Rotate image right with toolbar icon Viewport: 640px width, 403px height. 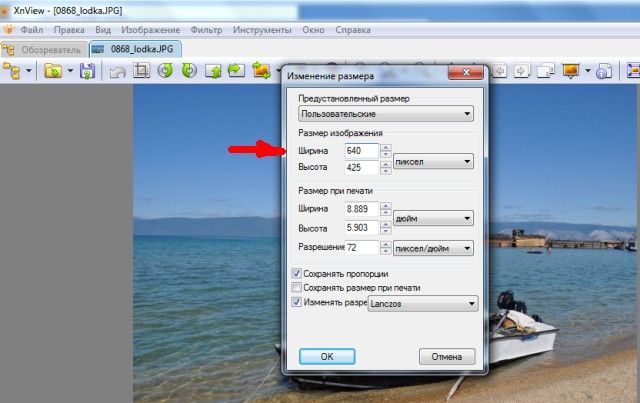click(187, 71)
